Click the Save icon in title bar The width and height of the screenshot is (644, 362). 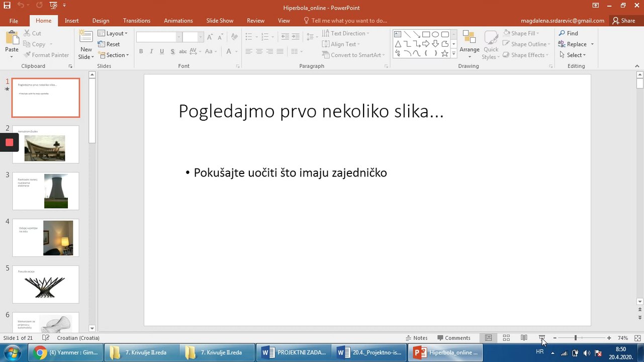tap(7, 6)
